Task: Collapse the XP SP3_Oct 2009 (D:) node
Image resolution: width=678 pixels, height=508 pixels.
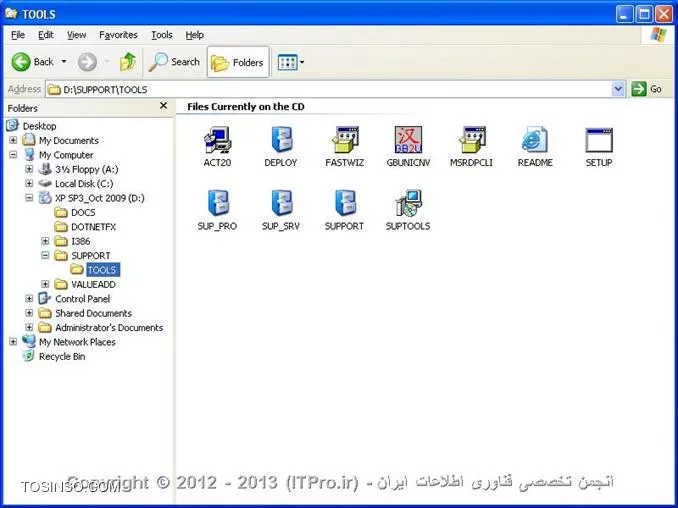Action: (29, 198)
